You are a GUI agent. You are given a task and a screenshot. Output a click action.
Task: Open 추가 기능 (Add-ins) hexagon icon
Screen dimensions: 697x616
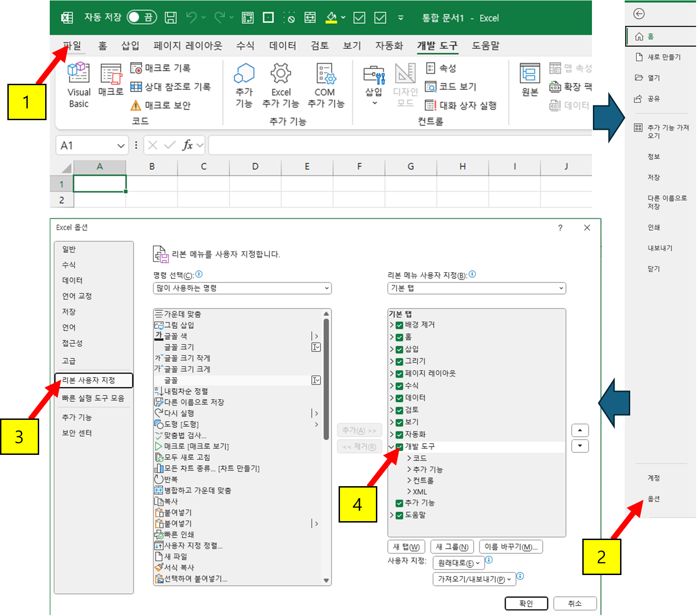coord(244,73)
